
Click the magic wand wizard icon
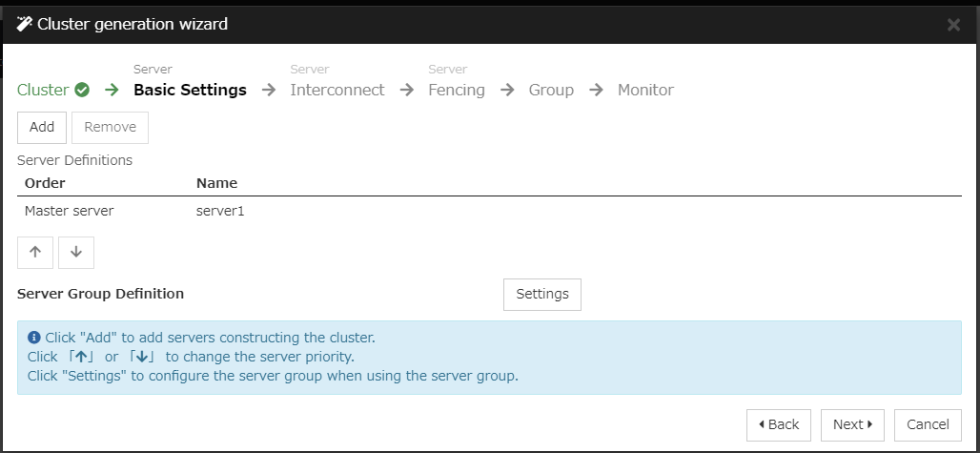point(25,25)
